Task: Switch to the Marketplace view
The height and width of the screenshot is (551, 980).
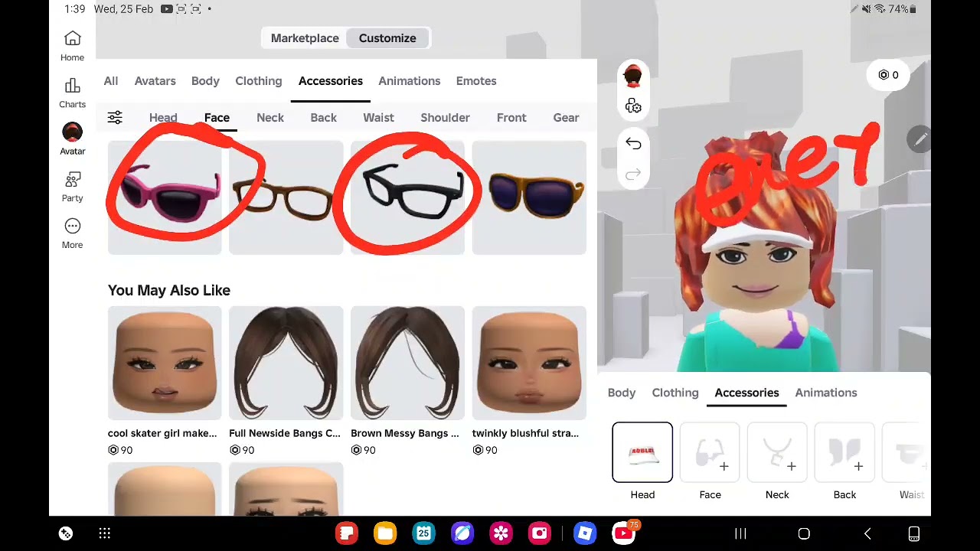Action: [x=305, y=38]
